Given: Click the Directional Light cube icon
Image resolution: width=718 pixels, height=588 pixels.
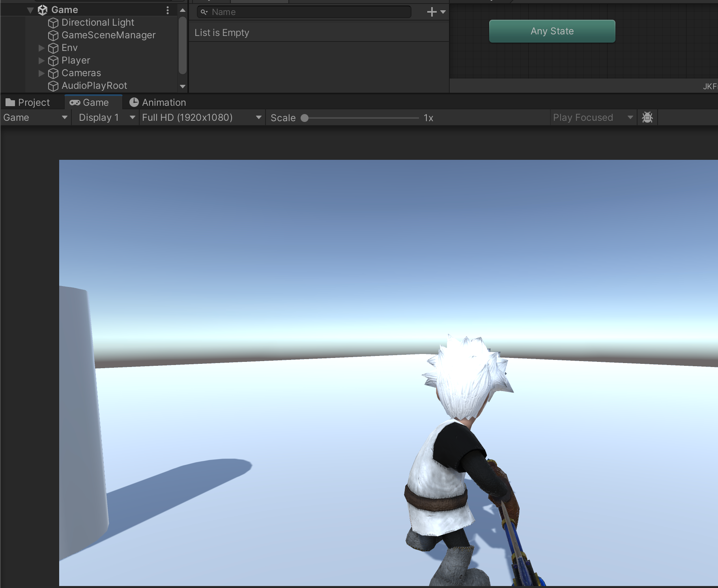Looking at the screenshot, I should pyautogui.click(x=53, y=23).
